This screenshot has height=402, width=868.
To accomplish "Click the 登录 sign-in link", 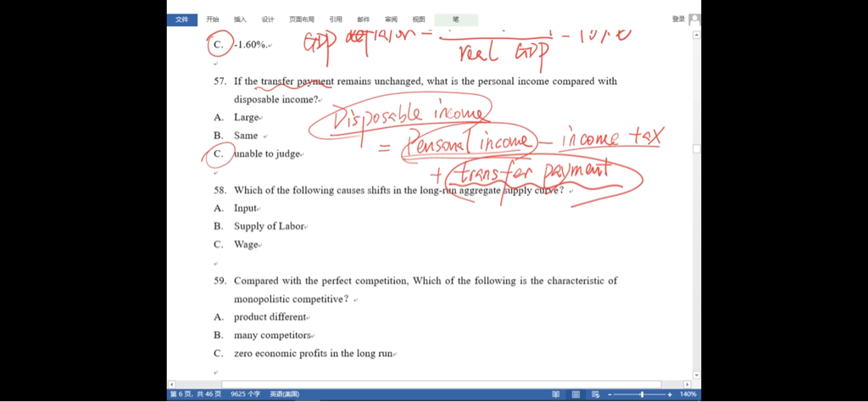I will (x=678, y=19).
